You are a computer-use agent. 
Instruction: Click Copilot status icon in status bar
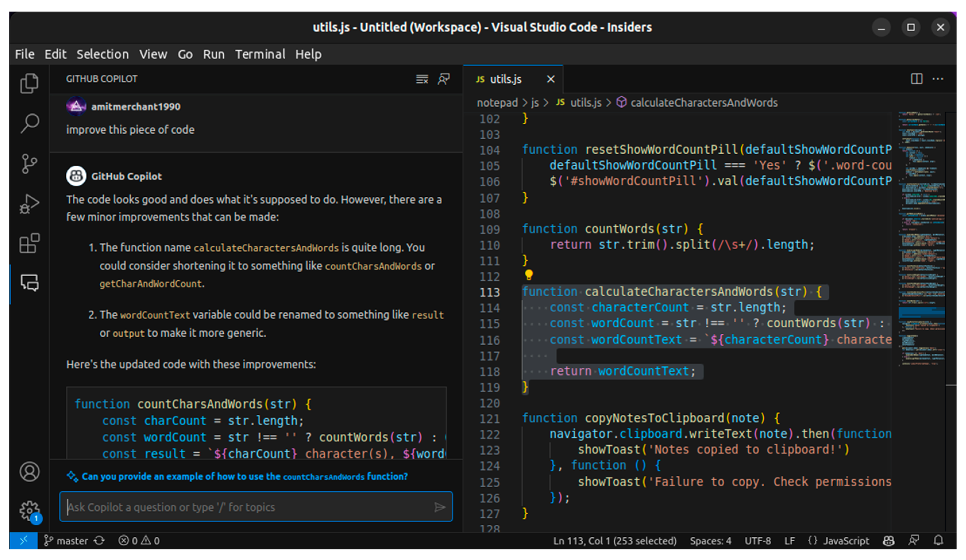(x=888, y=541)
